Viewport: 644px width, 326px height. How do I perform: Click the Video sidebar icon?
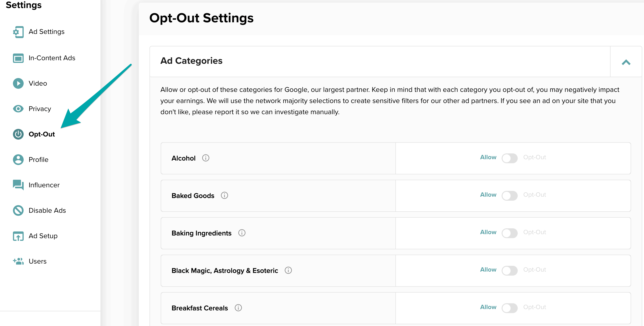[18, 83]
